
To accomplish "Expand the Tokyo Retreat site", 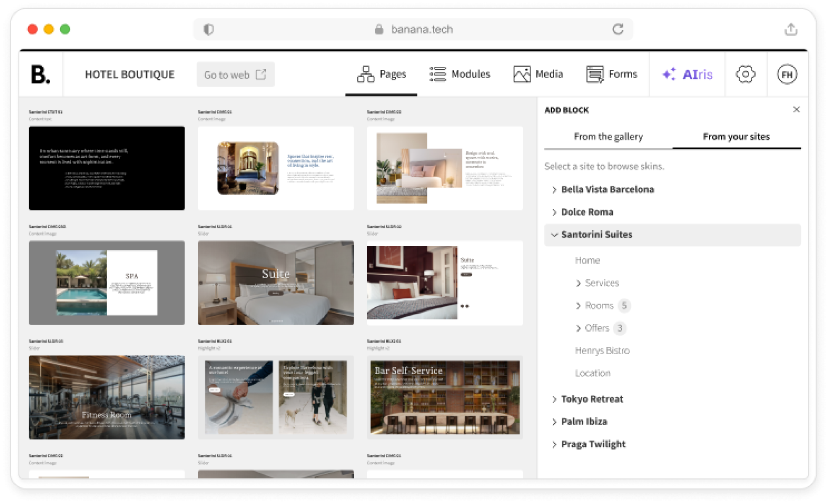I will point(554,399).
